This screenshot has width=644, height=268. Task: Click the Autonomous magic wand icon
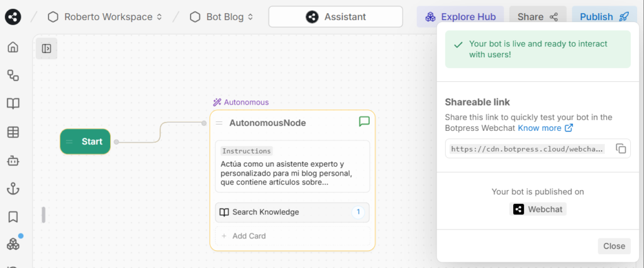[217, 102]
